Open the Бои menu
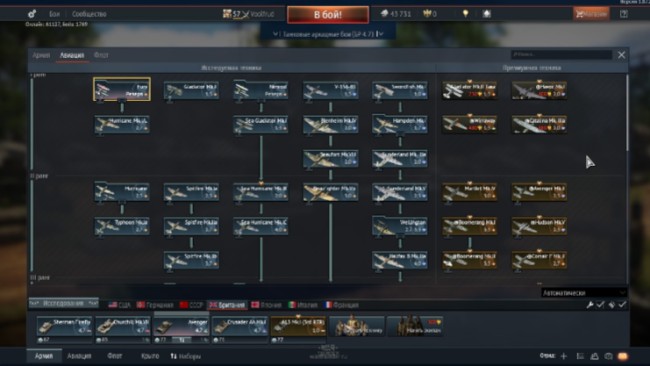 pos(54,14)
